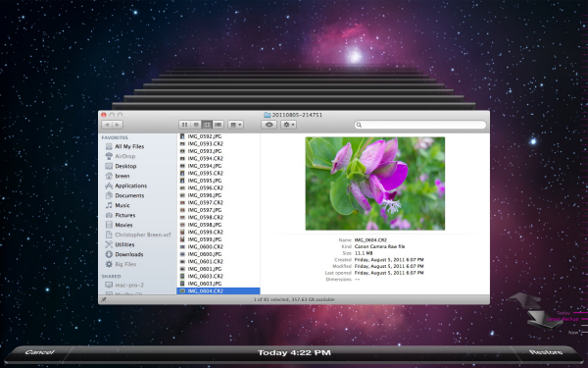Click the status bar tools icon

coord(104,299)
